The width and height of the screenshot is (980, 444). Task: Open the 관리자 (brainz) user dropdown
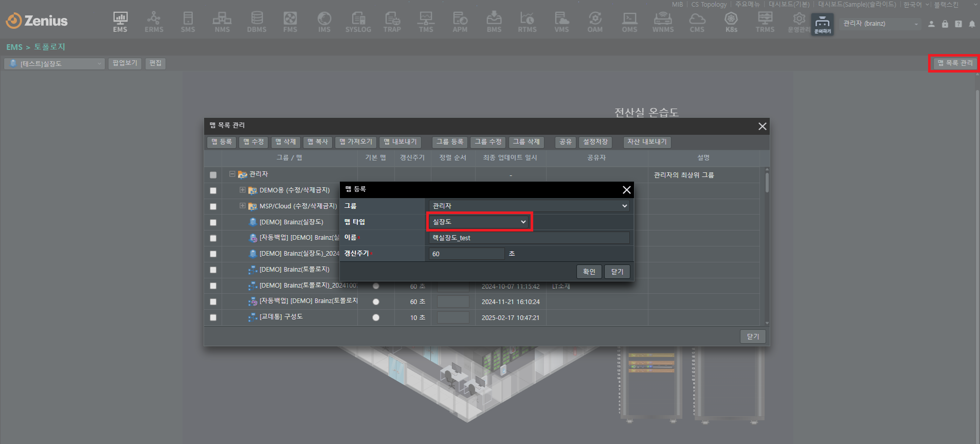(880, 24)
